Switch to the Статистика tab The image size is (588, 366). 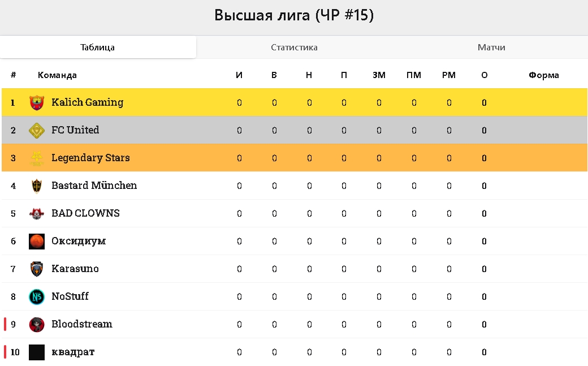(x=294, y=48)
